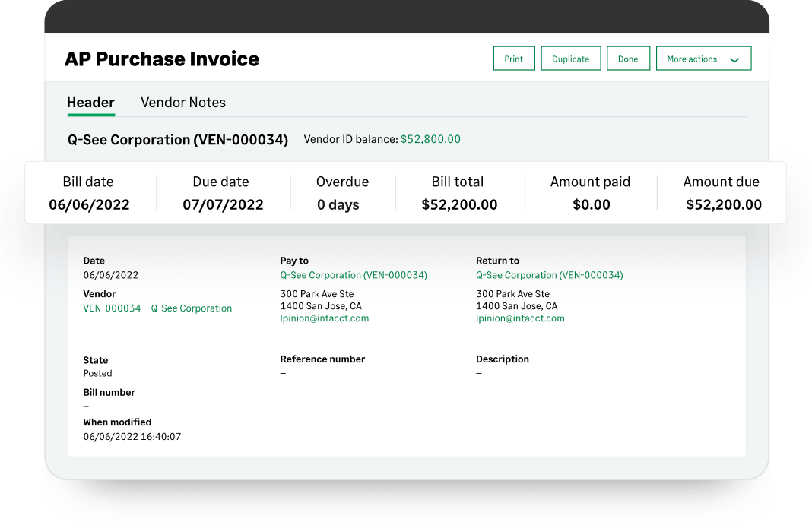Open the Pay to Q-See Corporation link

[x=354, y=275]
